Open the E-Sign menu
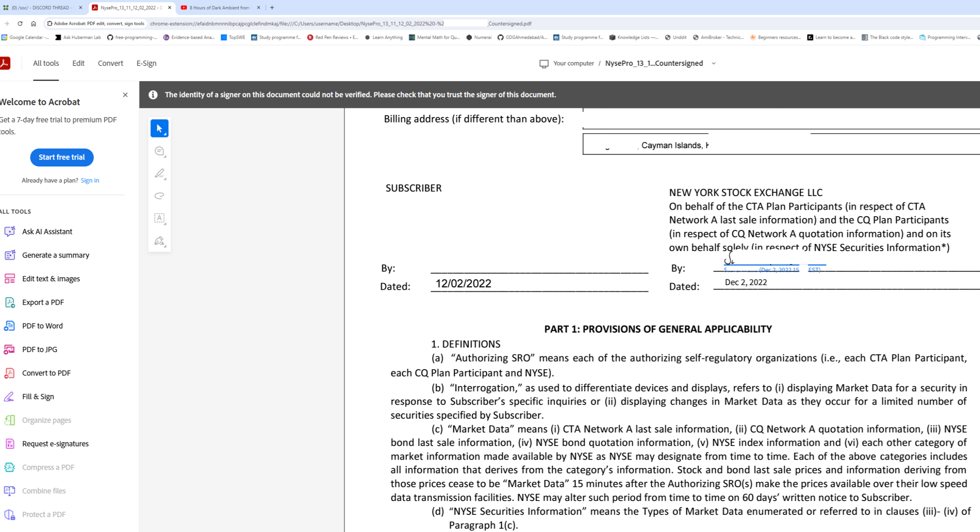This screenshot has height=532, width=980. pyautogui.click(x=147, y=63)
